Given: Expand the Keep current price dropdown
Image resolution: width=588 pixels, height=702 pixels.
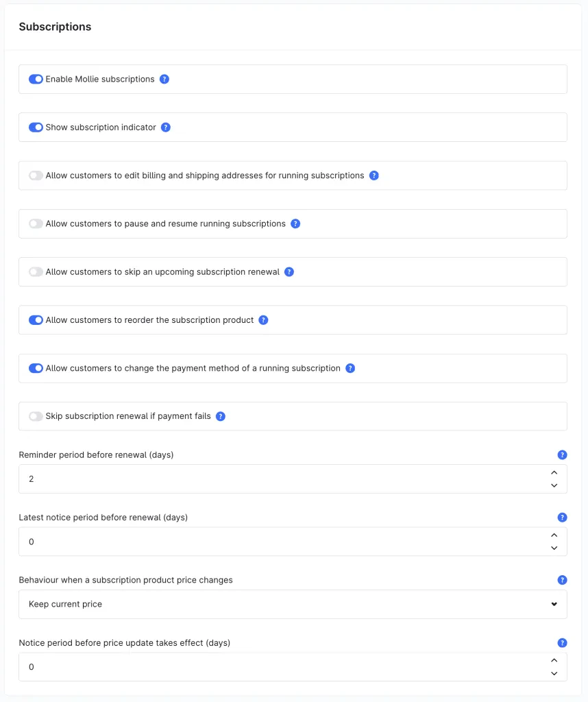Looking at the screenshot, I should [x=293, y=605].
